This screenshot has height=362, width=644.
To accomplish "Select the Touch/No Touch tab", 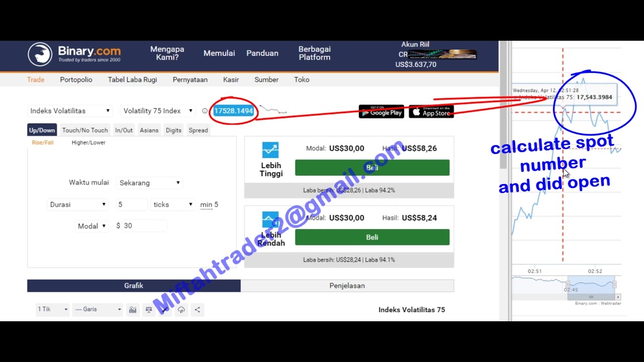I will click(x=85, y=130).
